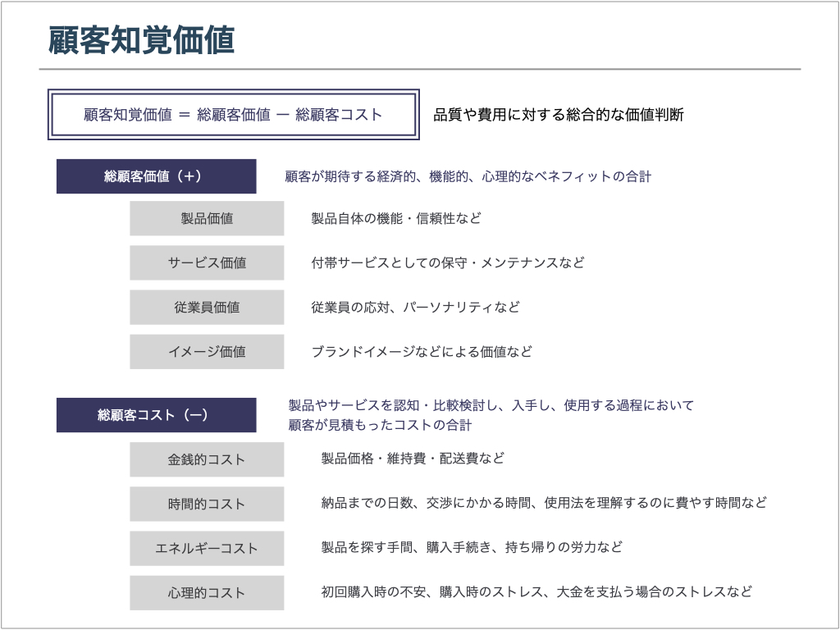This screenshot has width=840, height=630.
Task: Click the text 品質や費用に対する総合的な価値判断
Action: [x=558, y=115]
